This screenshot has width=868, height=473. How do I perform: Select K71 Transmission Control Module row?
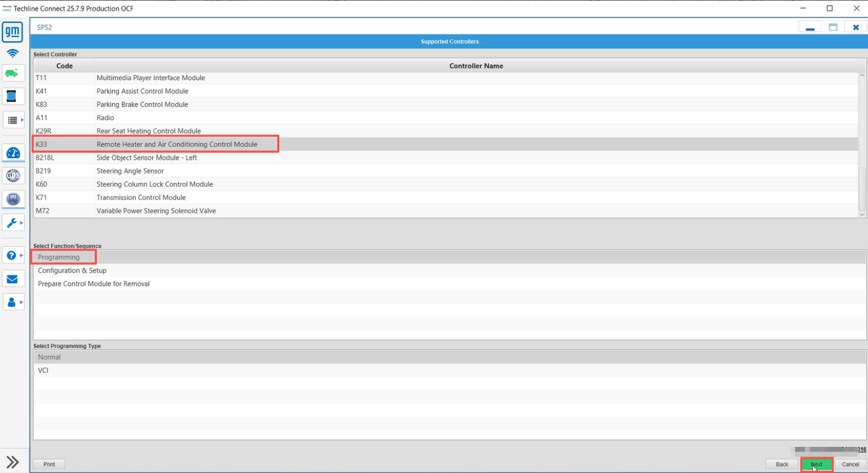141,198
